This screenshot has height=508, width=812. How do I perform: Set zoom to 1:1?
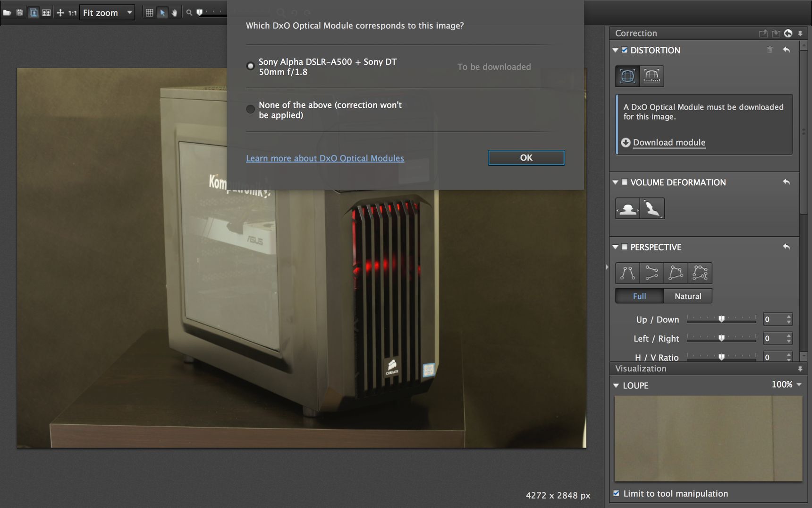[72, 13]
